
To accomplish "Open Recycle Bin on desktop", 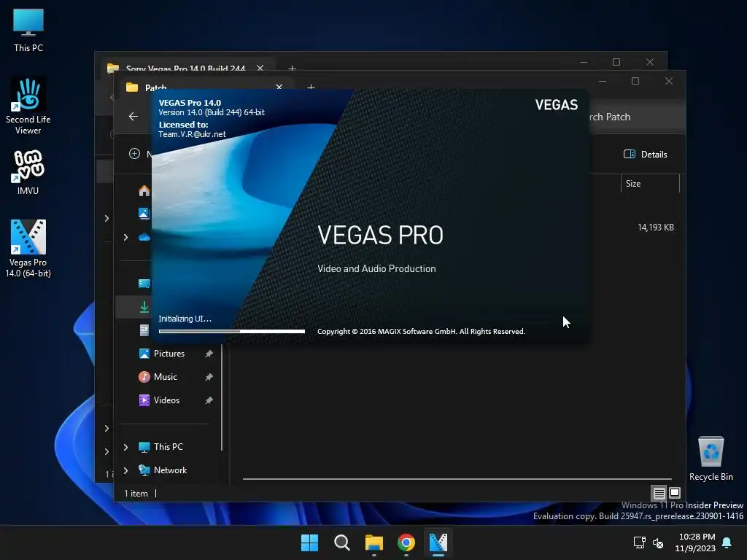I will [x=711, y=459].
